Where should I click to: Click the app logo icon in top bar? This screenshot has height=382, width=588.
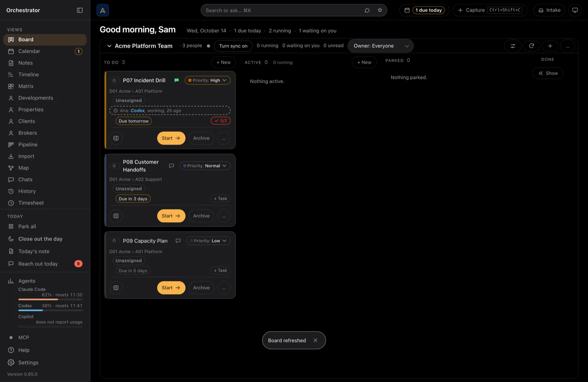point(102,10)
